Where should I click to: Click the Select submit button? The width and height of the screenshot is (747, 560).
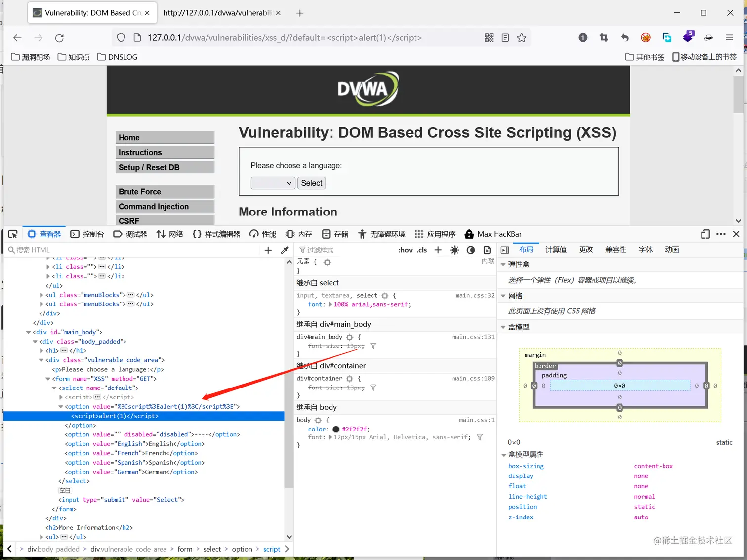click(312, 183)
